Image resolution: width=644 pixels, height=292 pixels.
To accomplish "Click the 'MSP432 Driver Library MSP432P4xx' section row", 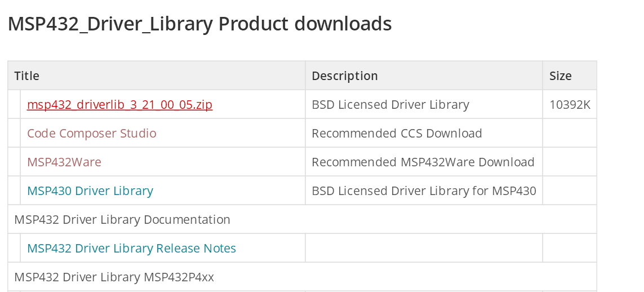I will tap(114, 277).
